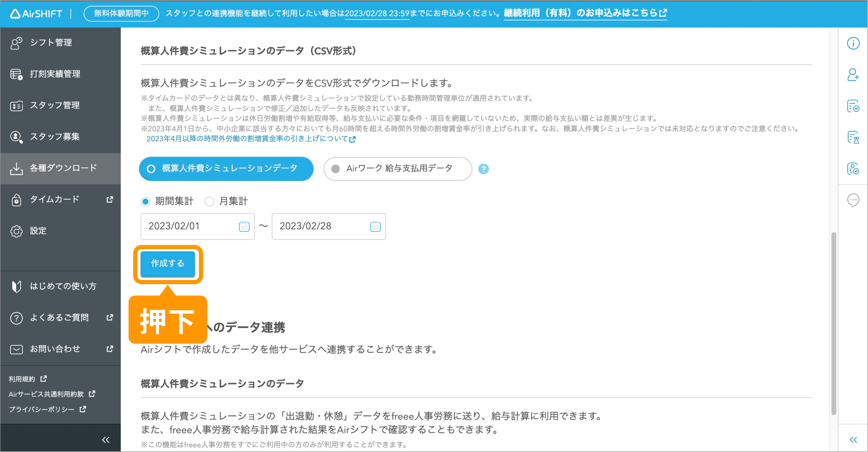
Task: Open お問い合わせ contact page
Action: (60, 349)
